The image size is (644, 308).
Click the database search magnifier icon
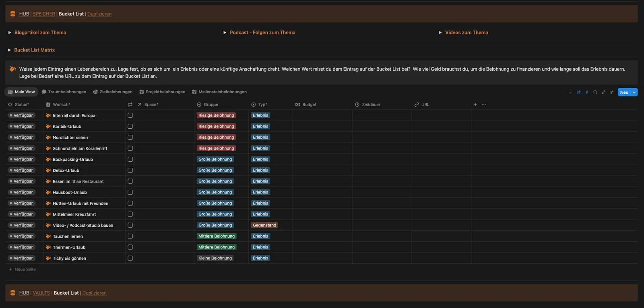(595, 92)
